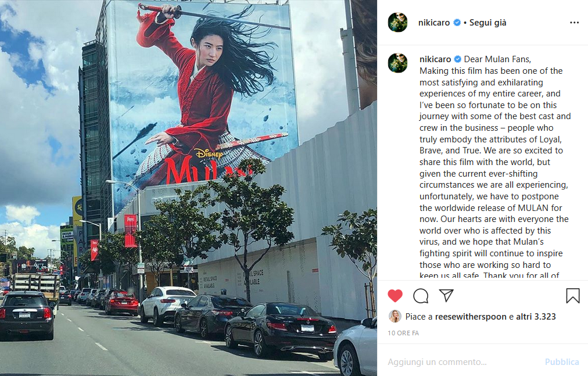
Task: View list of altri 3.323 likes
Action: pyautogui.click(x=536, y=317)
